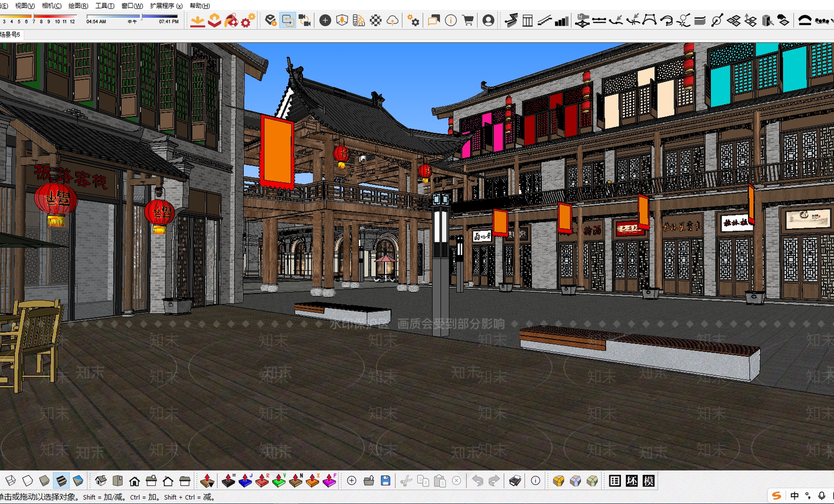The image size is (834, 504).
Task: Switch to Wireframe face style
Action: [x=10, y=481]
